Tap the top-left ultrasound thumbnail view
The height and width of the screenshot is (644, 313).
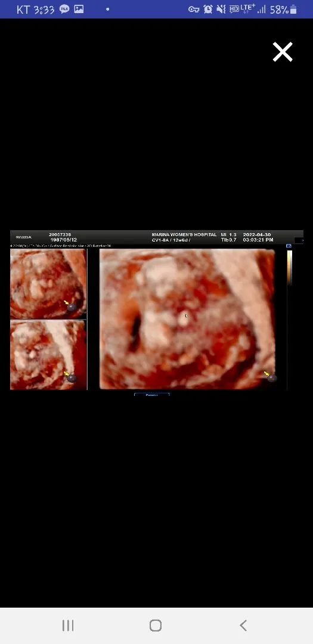pyautogui.click(x=48, y=283)
